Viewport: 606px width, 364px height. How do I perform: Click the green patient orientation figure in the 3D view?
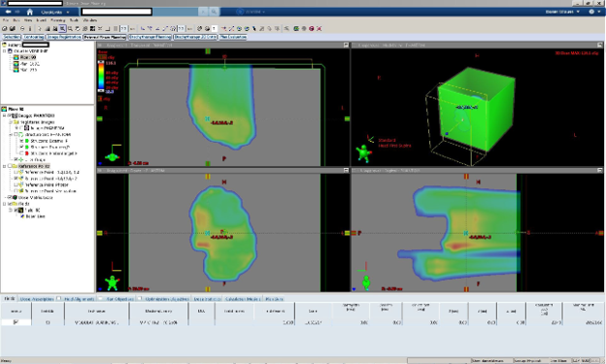tap(363, 153)
